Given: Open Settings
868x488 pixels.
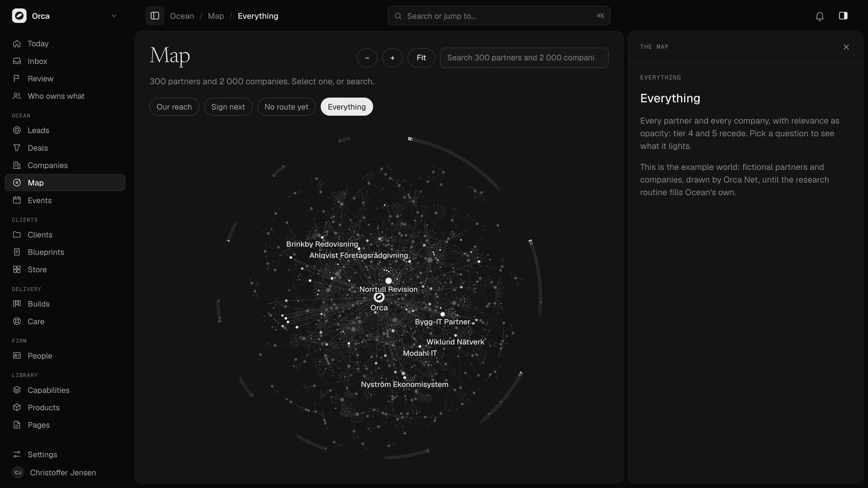Looking at the screenshot, I should coord(65,455).
